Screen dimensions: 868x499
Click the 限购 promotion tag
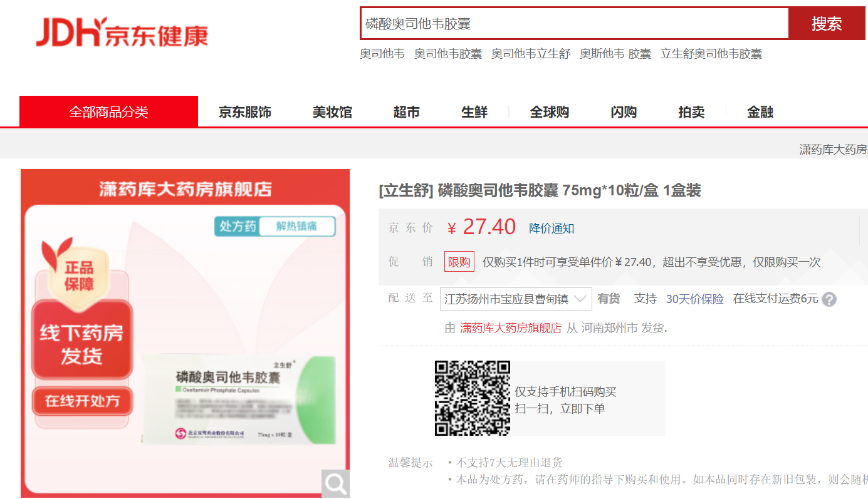coord(459,262)
